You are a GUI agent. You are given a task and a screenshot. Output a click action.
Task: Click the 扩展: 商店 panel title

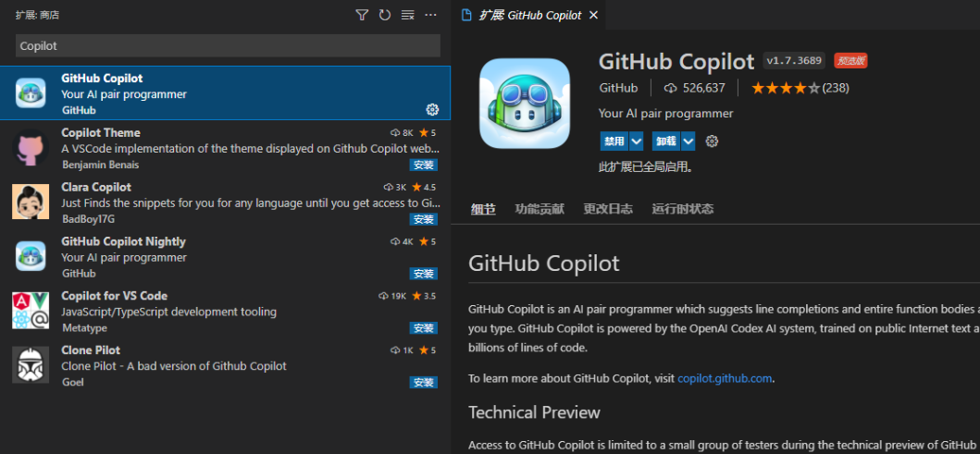38,15
